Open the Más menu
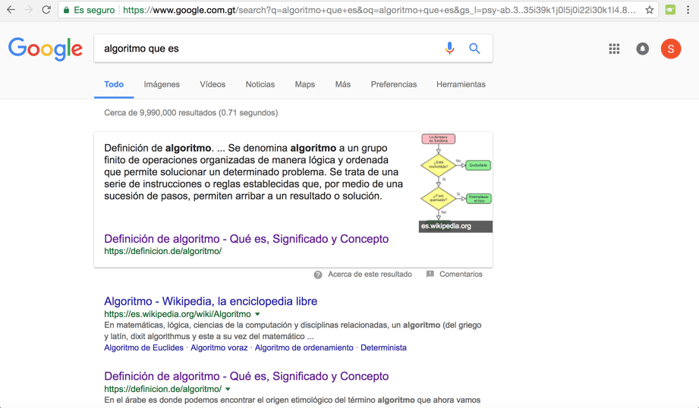 (x=343, y=84)
